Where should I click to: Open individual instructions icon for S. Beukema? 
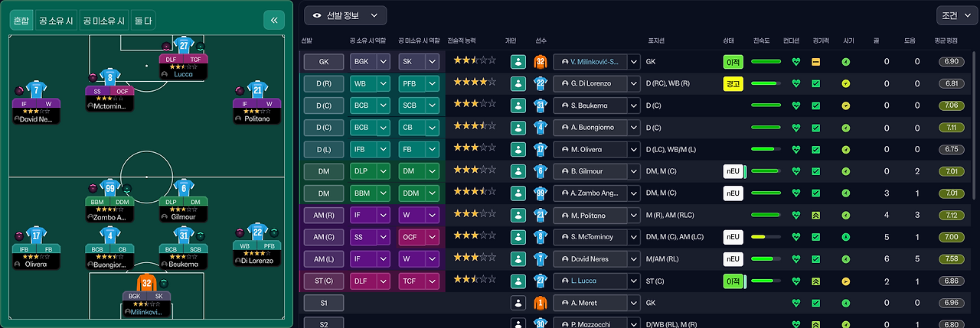[518, 106]
